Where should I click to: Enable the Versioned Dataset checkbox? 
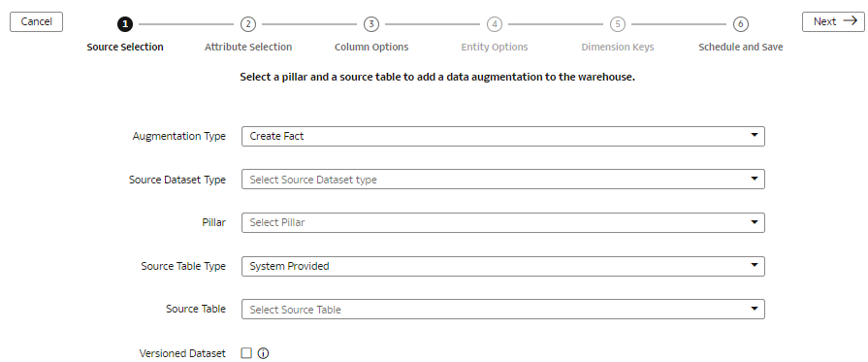pos(246,353)
